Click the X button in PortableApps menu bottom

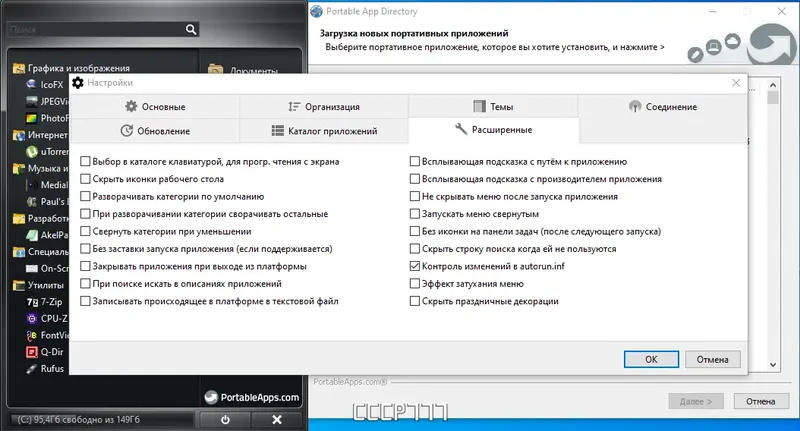(277, 419)
